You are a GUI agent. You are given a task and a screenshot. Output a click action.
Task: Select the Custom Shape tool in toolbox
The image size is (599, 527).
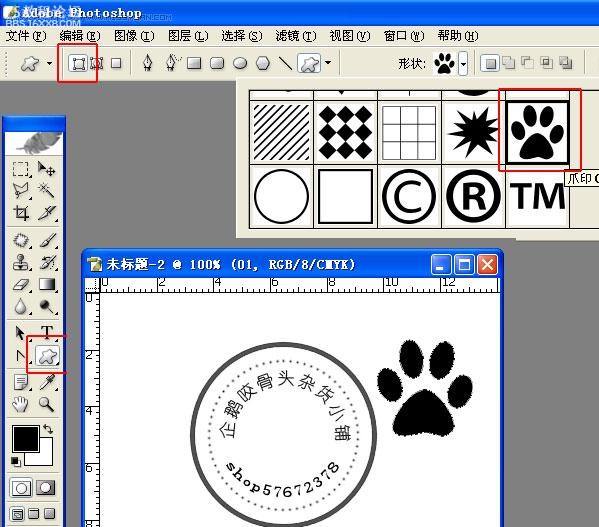pyautogui.click(x=47, y=356)
